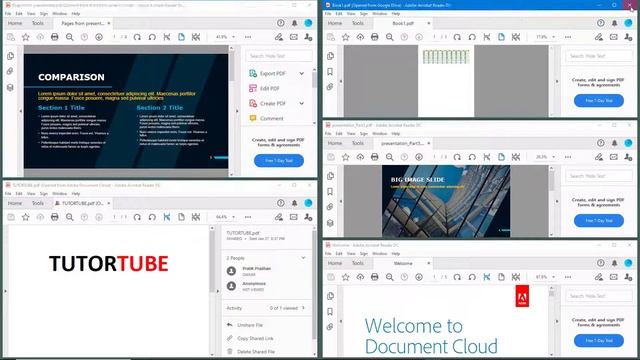Click Copy Shared Link

255,338
